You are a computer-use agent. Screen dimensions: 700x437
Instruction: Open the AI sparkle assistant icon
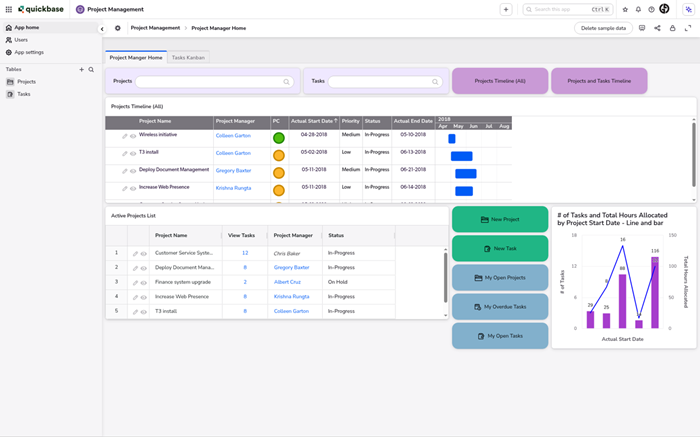coord(688,9)
